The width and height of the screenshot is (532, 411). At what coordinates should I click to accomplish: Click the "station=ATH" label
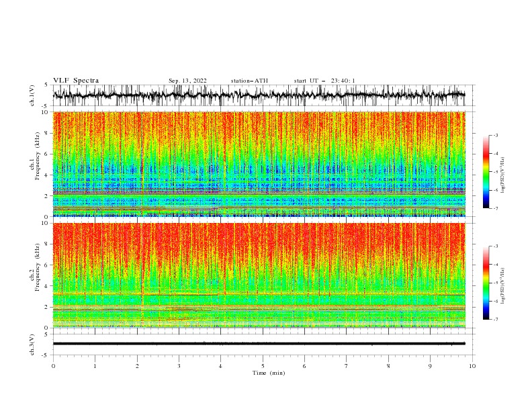click(x=249, y=81)
